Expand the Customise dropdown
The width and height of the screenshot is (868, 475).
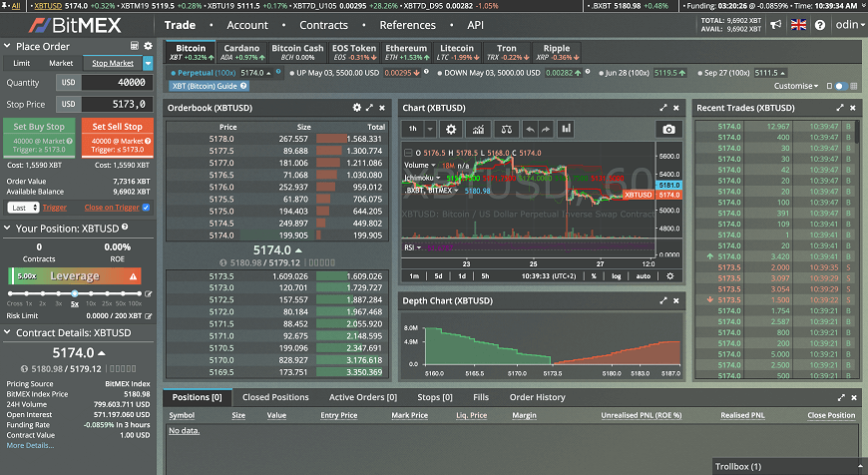click(x=798, y=86)
